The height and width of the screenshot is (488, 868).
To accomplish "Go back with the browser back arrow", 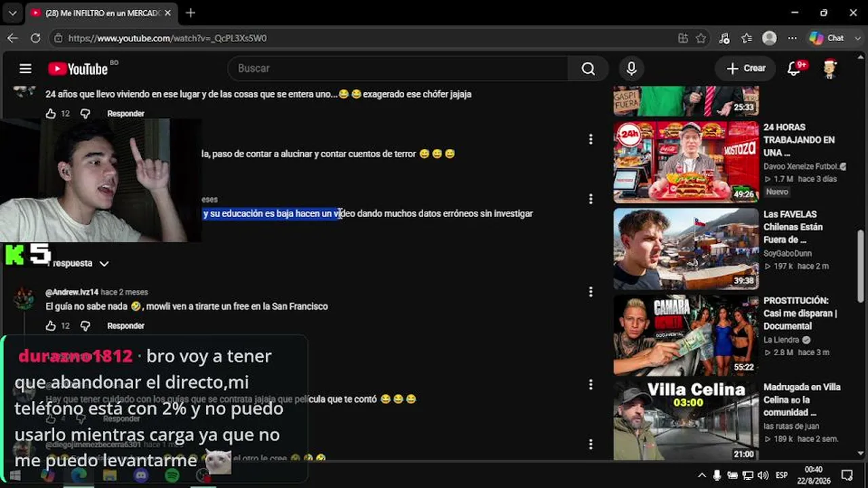I will (13, 38).
